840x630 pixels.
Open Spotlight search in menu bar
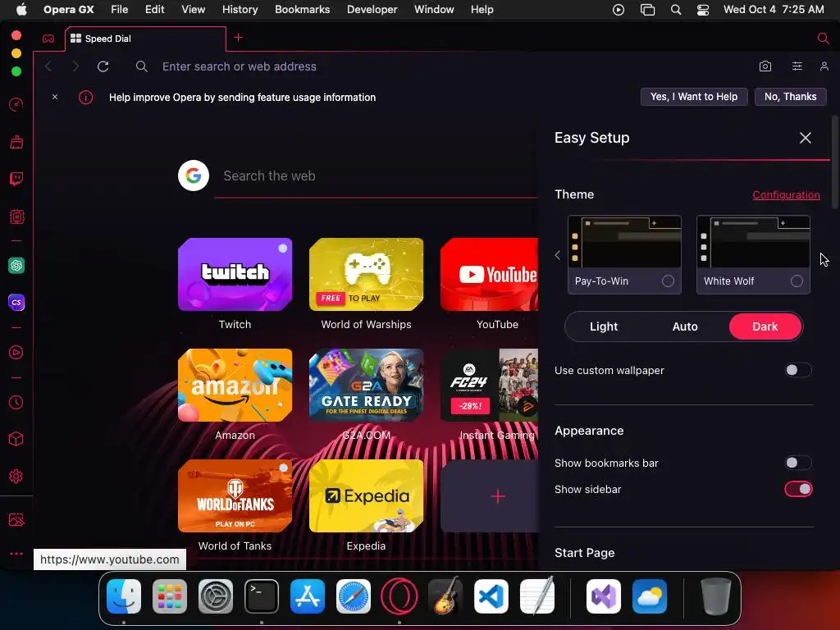[x=676, y=10]
